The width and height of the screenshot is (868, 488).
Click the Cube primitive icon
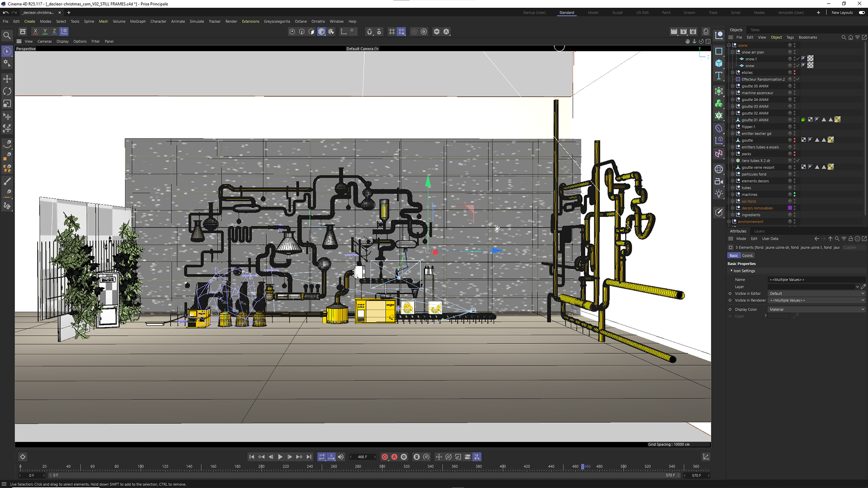719,63
